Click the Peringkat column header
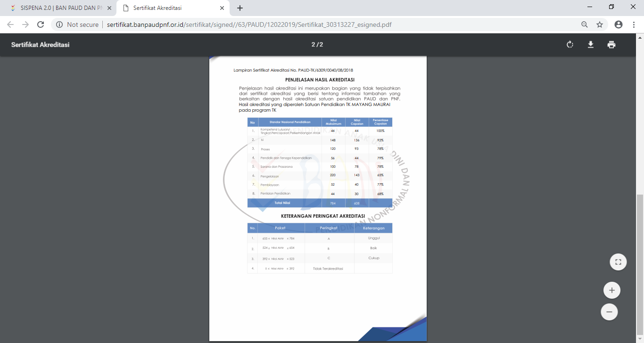 [x=329, y=228]
